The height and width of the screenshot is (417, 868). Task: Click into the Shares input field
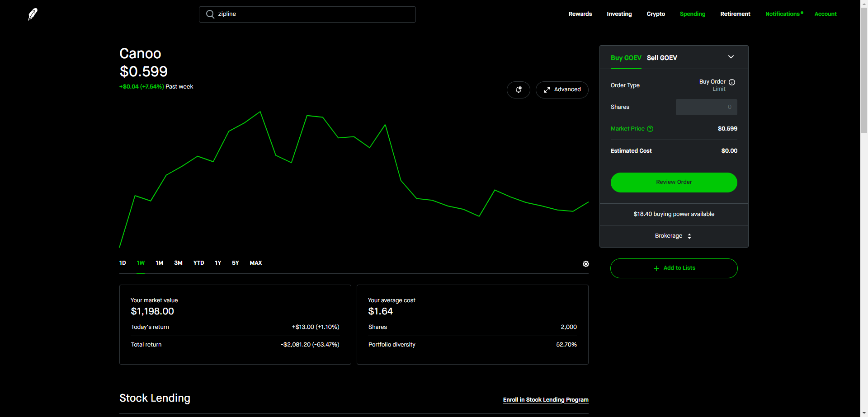(706, 107)
